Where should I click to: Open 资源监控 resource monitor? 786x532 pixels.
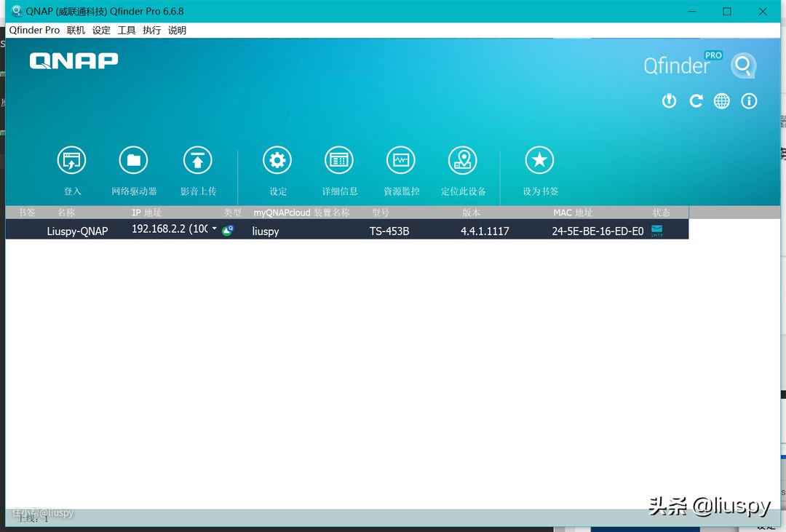tap(401, 161)
